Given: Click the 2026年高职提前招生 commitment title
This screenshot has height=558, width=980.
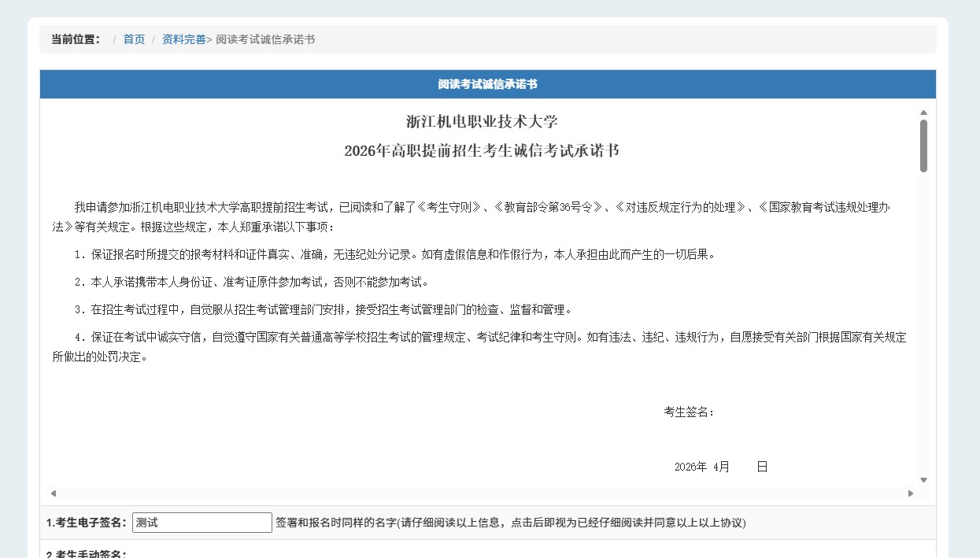Looking at the screenshot, I should 482,150.
